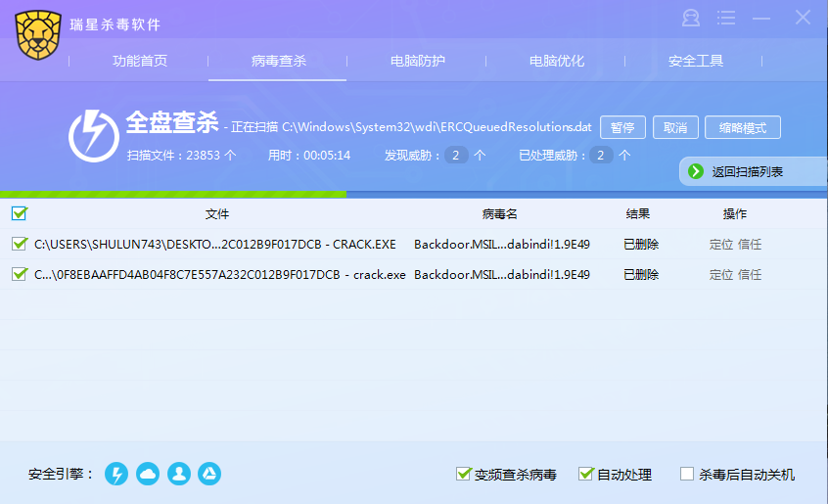Click virus name in the second row
The image size is (828, 504).
pyautogui.click(x=502, y=274)
